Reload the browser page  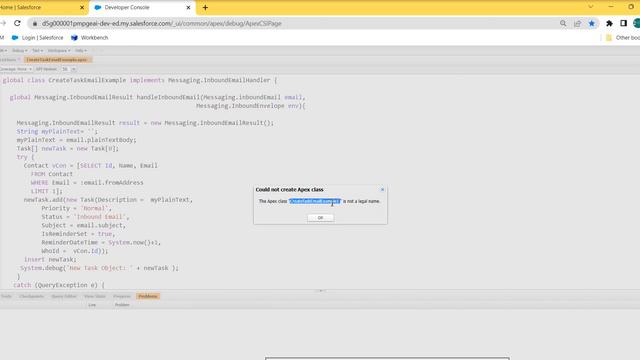17,23
